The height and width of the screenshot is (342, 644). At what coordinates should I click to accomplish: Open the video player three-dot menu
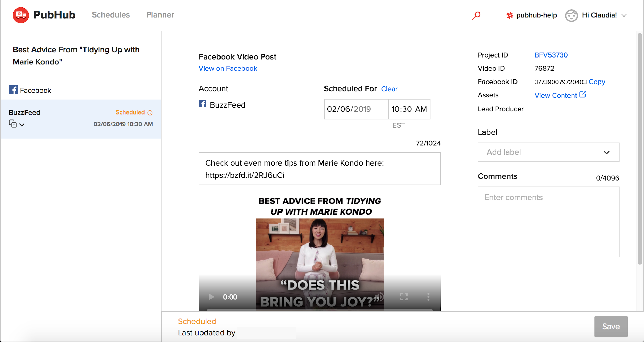pyautogui.click(x=428, y=297)
